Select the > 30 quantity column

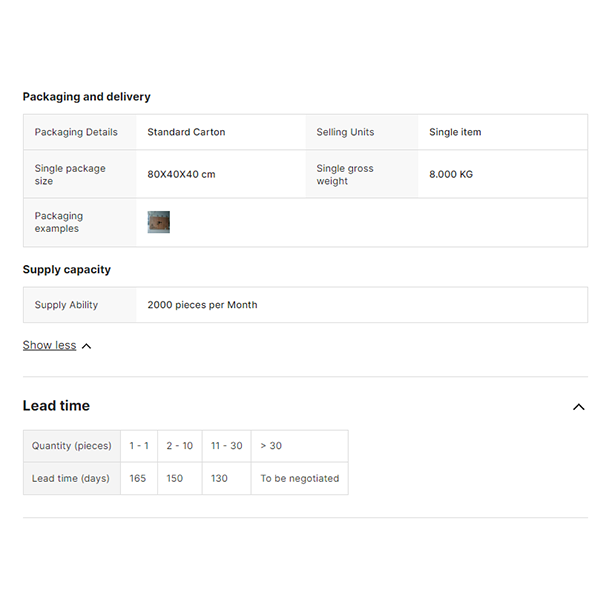(271, 446)
